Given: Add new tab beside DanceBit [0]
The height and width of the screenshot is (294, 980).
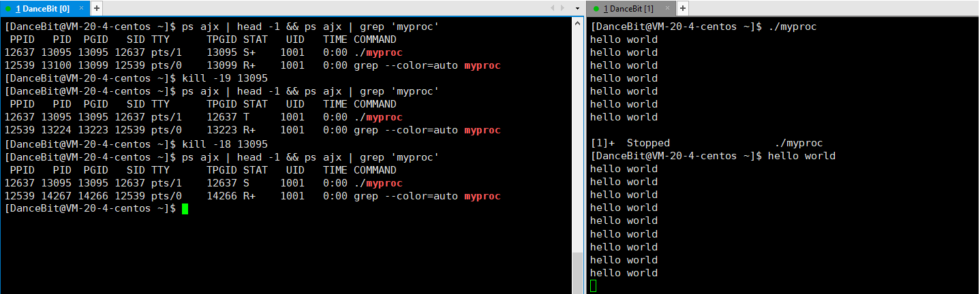Looking at the screenshot, I should (x=96, y=8).
